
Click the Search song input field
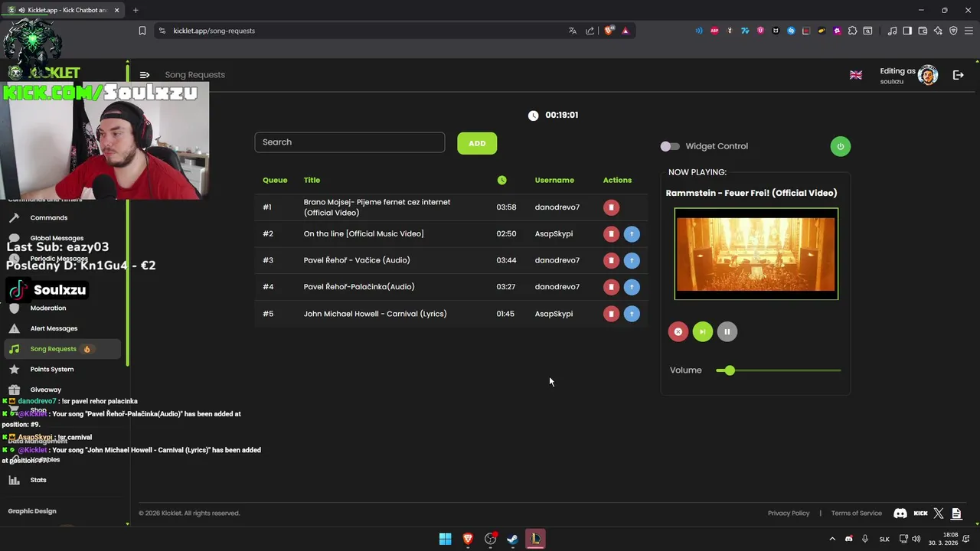click(350, 142)
